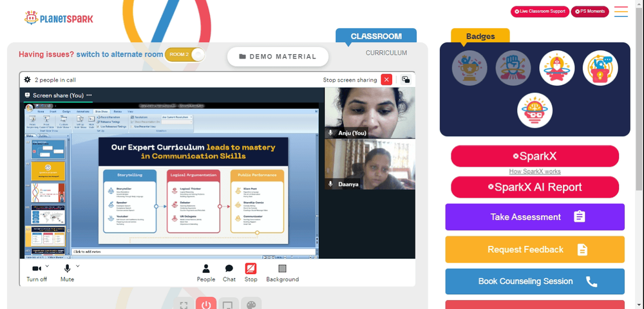Click PS Moments button

click(590, 12)
